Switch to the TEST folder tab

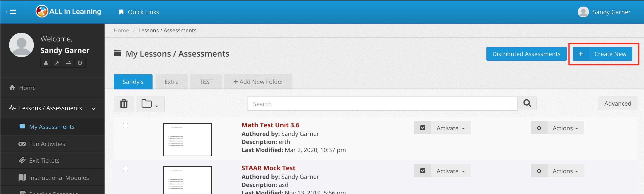[206, 82]
